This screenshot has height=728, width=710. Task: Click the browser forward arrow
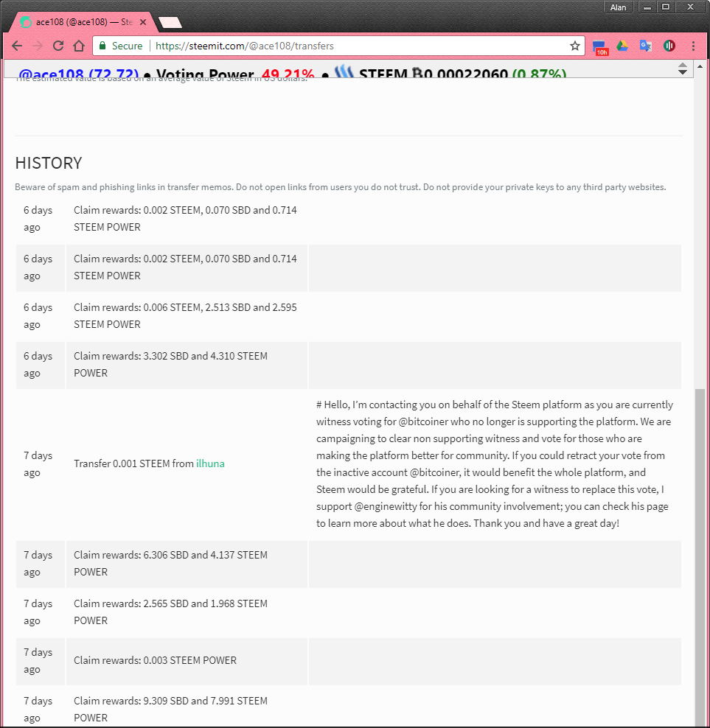click(x=38, y=46)
